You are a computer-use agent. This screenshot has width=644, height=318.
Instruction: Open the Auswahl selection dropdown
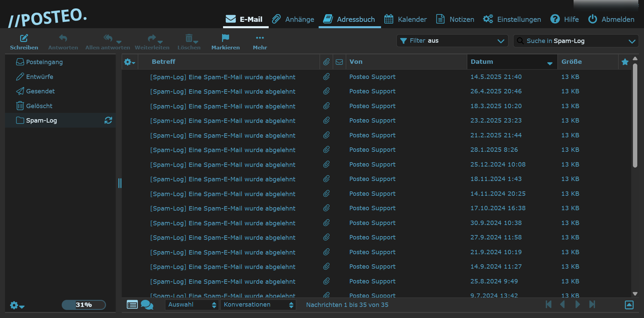(192, 305)
